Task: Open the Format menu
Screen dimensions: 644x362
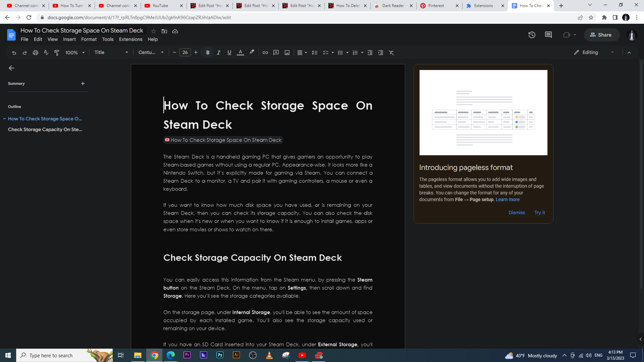Action: click(89, 39)
